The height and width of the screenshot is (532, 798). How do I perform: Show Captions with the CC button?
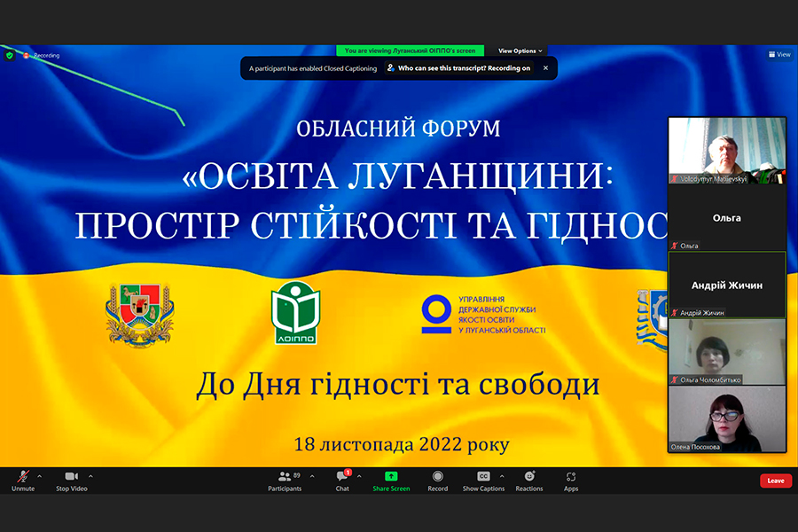coord(483,481)
